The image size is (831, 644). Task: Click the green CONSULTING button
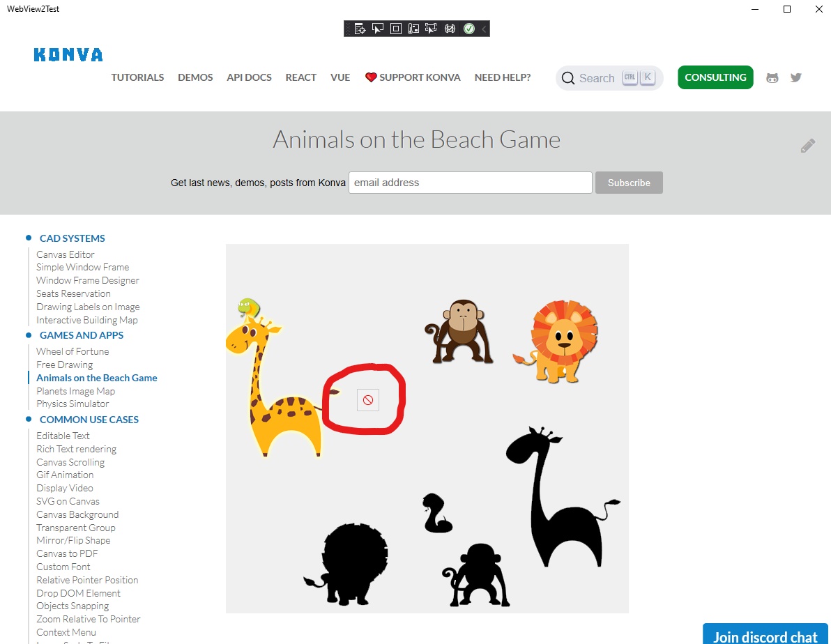click(715, 77)
